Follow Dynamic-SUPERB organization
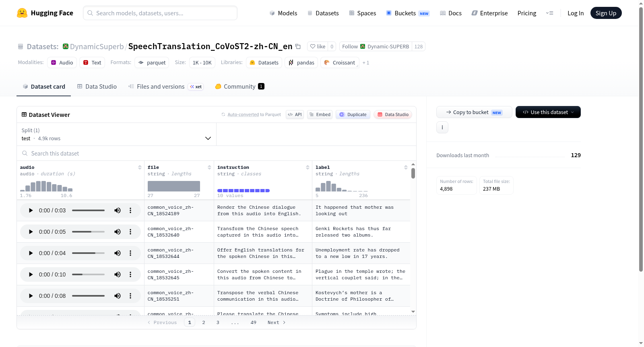The width and height of the screenshot is (644, 347). pos(376,46)
